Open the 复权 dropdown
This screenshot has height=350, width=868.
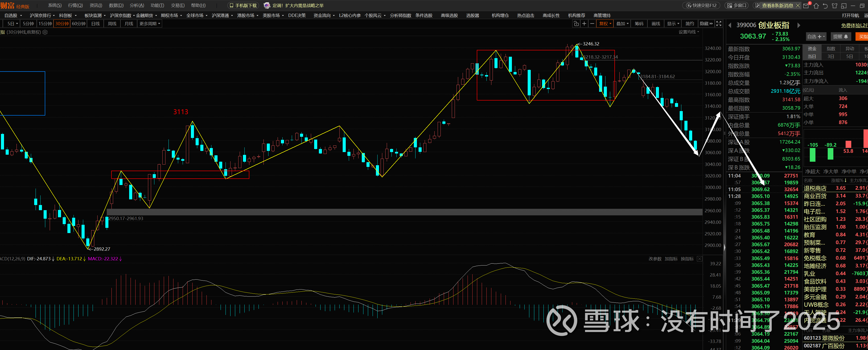[605, 24]
